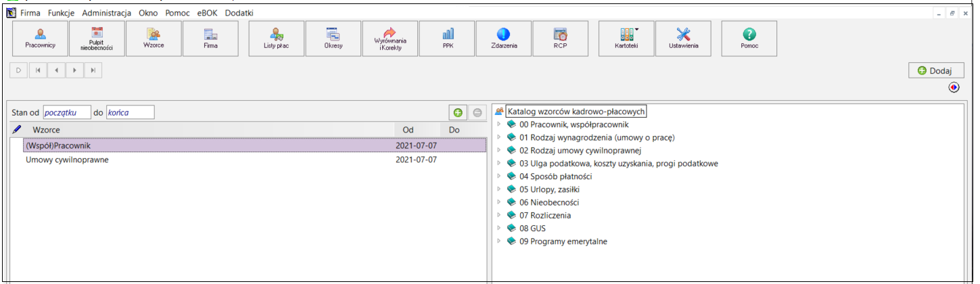Select 09 Programy emerytalne tree item
This screenshot has height=284, width=980.
pos(563,241)
